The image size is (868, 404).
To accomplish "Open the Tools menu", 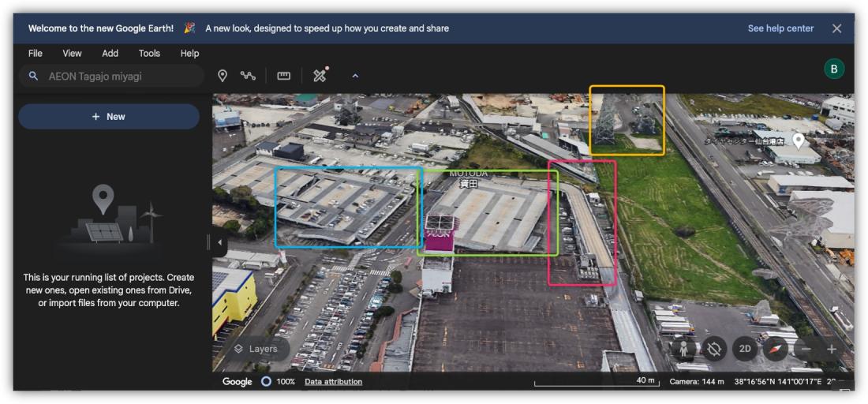I will coord(149,54).
